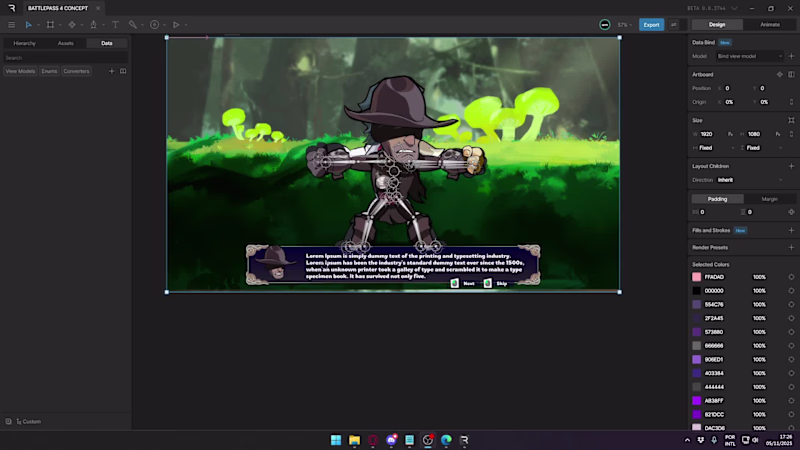The image size is (800, 450).
Task: Click the width 1920 size field
Action: point(712,134)
